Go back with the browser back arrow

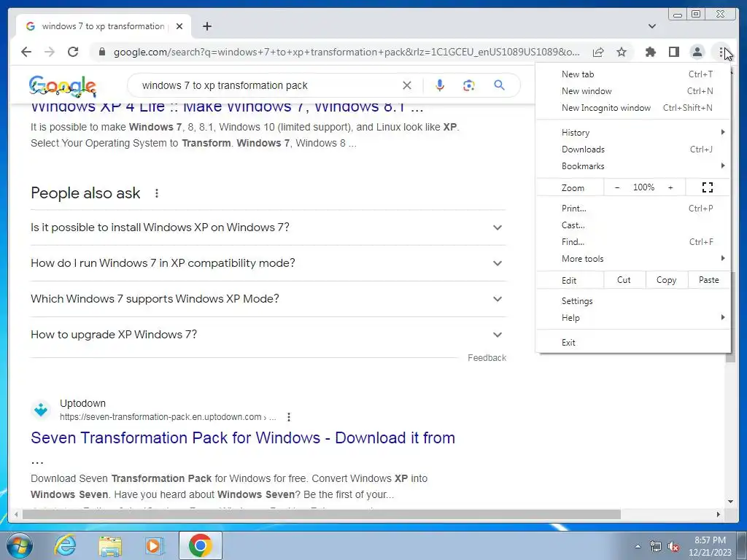(26, 52)
